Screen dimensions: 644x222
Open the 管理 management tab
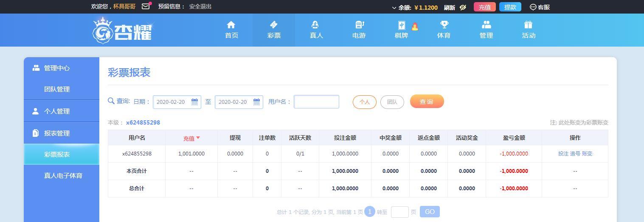(x=486, y=30)
